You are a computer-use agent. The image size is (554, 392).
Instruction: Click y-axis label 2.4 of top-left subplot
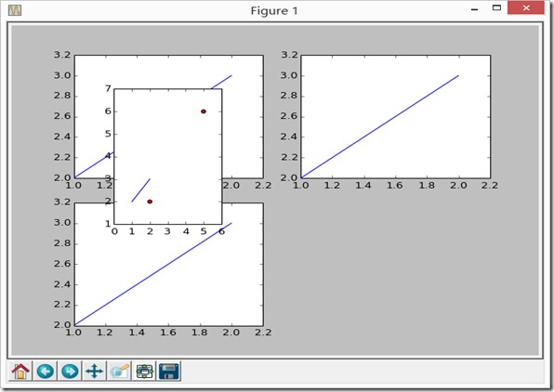62,137
